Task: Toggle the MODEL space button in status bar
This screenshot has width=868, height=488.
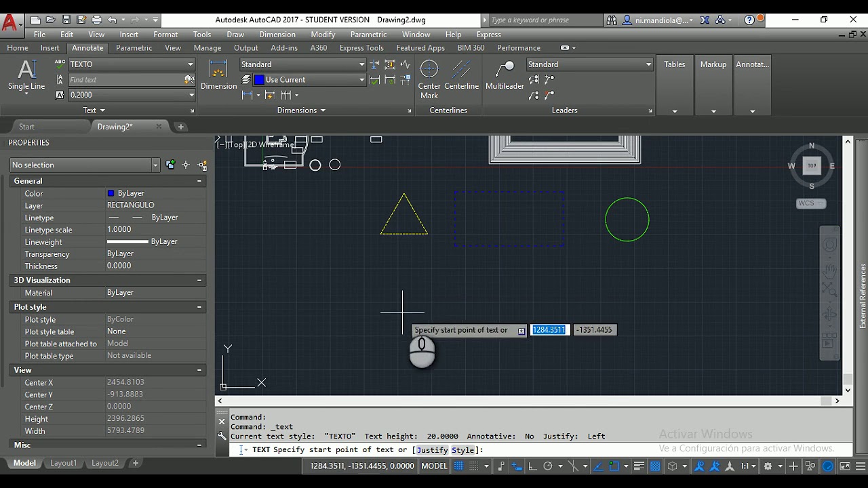Action: [434, 466]
